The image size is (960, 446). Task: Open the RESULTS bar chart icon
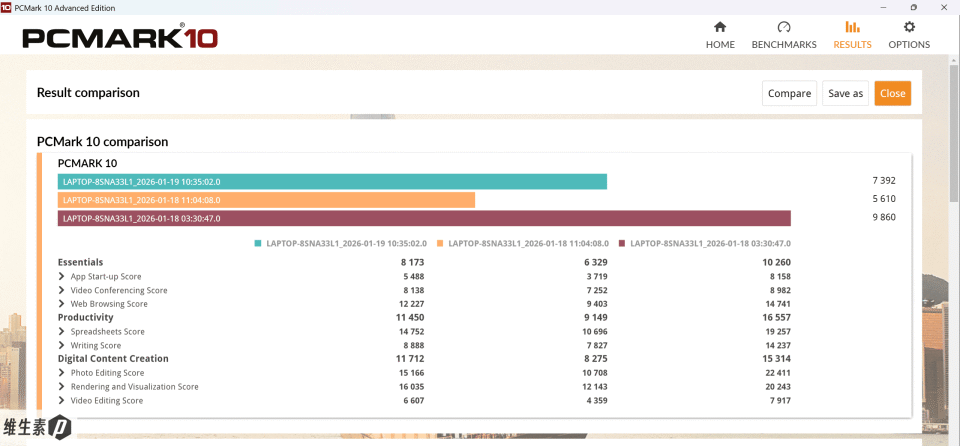[852, 28]
